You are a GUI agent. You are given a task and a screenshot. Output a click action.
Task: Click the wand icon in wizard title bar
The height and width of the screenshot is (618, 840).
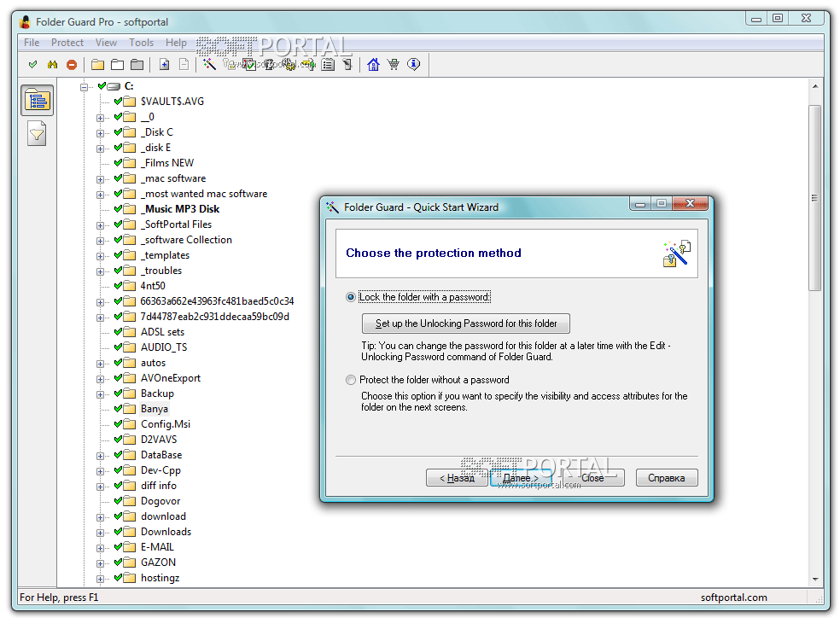click(x=332, y=207)
